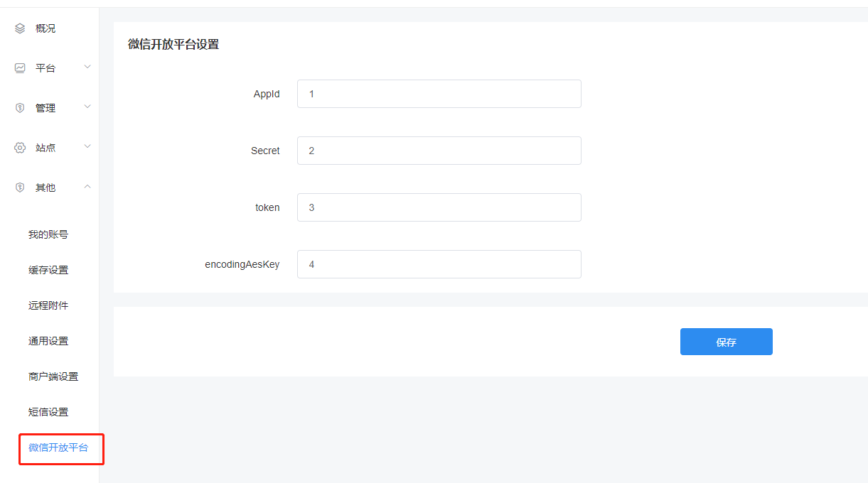Click the Secret input field

[439, 151]
